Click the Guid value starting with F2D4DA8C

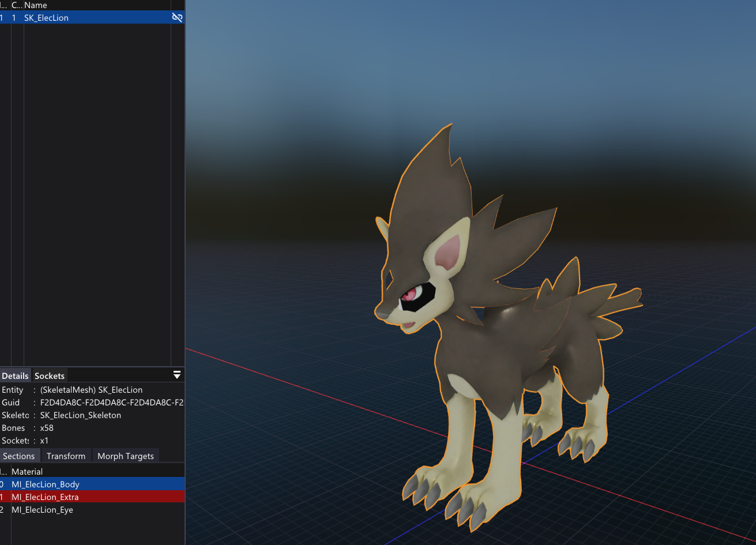(x=112, y=403)
